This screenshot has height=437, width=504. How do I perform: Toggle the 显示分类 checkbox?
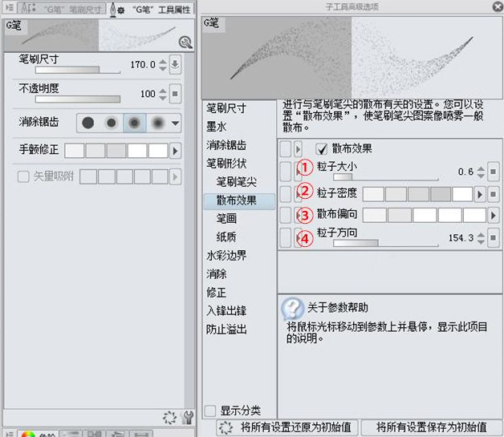(210, 411)
